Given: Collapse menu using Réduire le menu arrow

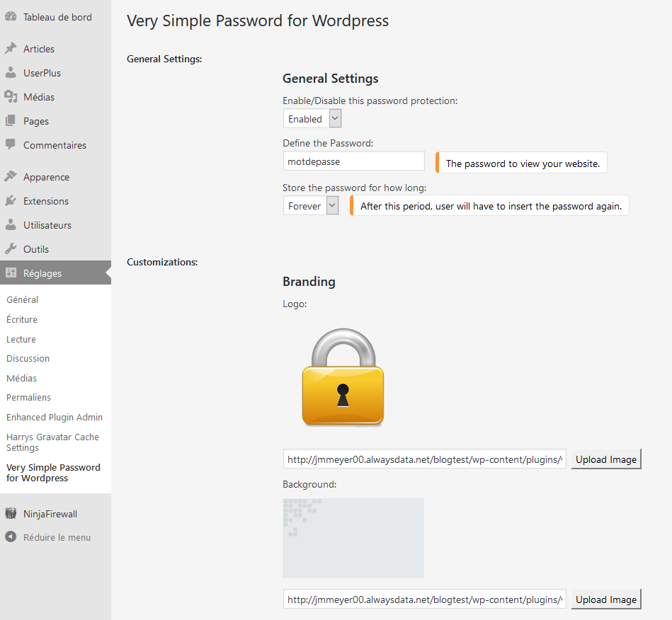Looking at the screenshot, I should [11, 537].
